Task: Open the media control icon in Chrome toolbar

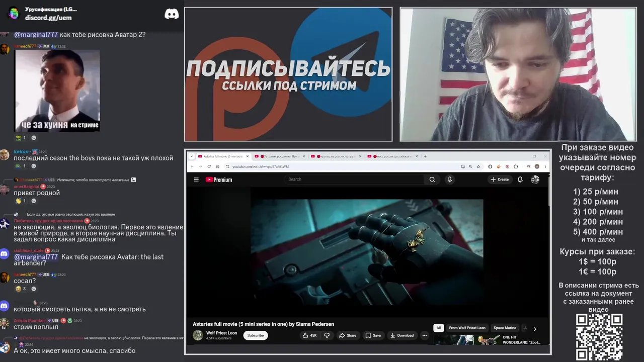Action: click(529, 166)
